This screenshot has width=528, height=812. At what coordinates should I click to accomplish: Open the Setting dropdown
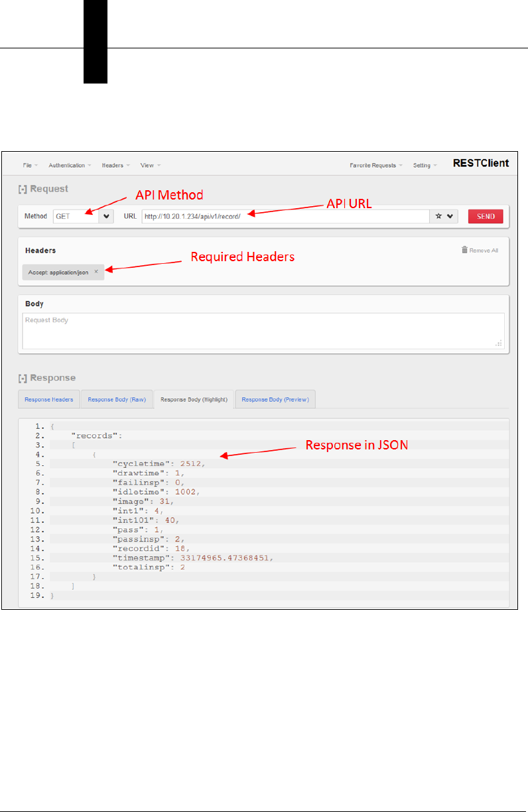(x=425, y=165)
